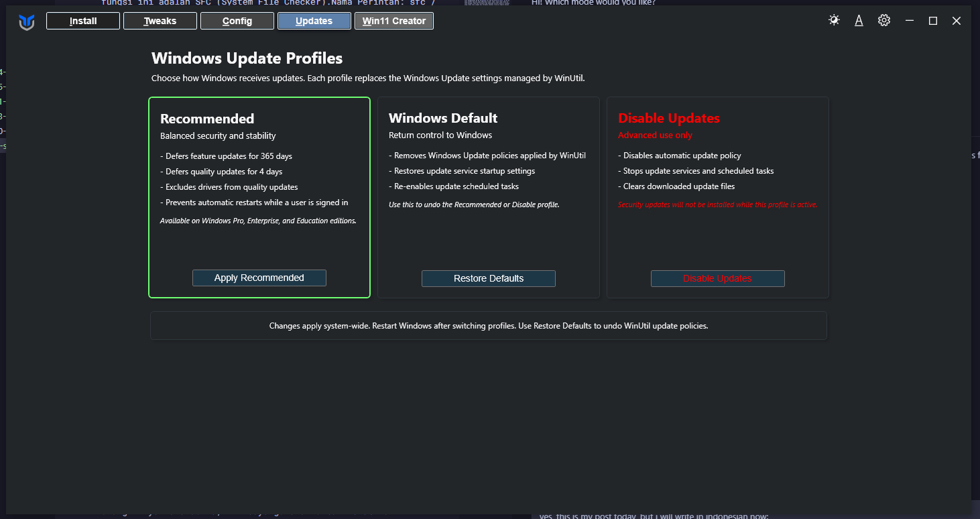Click red 'Security updates will not be installed' warning

tap(718, 205)
